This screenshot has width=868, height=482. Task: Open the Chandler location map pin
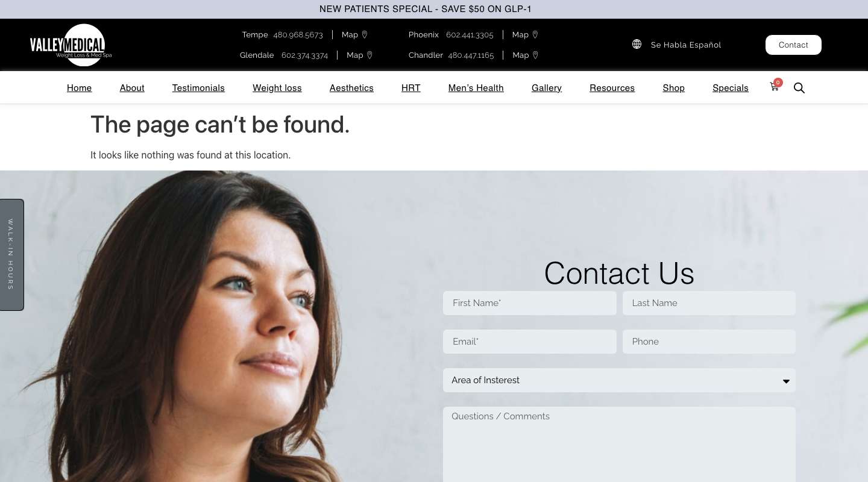(535, 55)
